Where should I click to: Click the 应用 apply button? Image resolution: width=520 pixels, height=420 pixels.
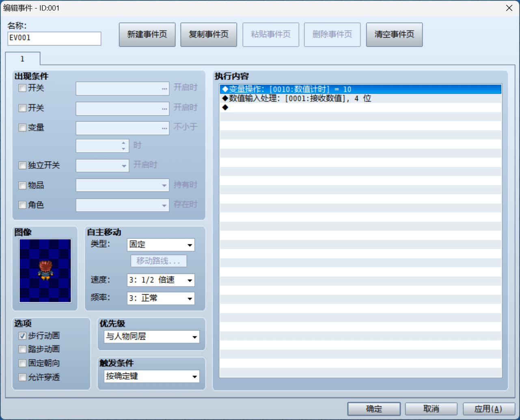coord(488,409)
